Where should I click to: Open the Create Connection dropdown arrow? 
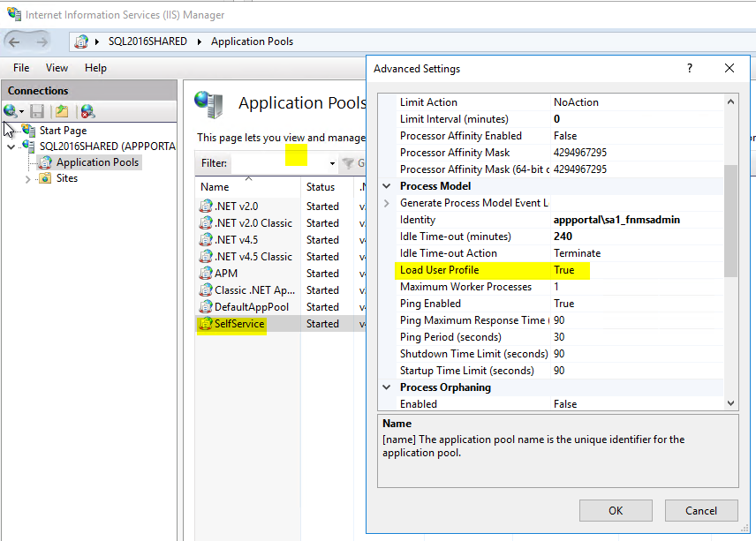(22, 112)
